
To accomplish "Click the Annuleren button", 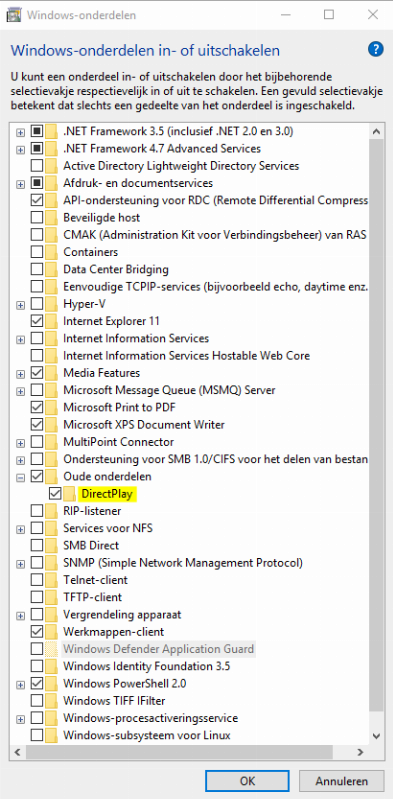I will click(342, 781).
